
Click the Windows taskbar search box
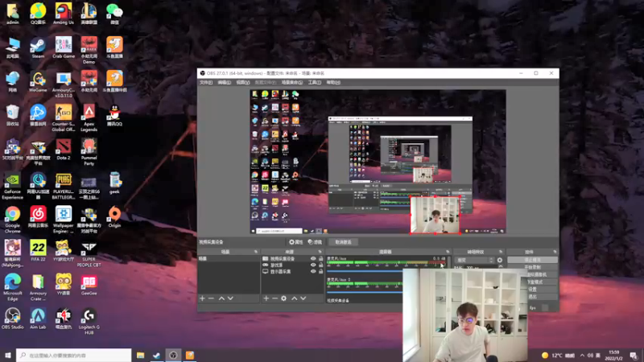tap(74, 355)
